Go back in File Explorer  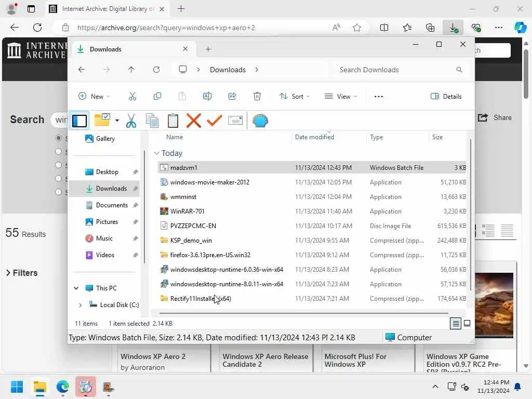click(82, 70)
